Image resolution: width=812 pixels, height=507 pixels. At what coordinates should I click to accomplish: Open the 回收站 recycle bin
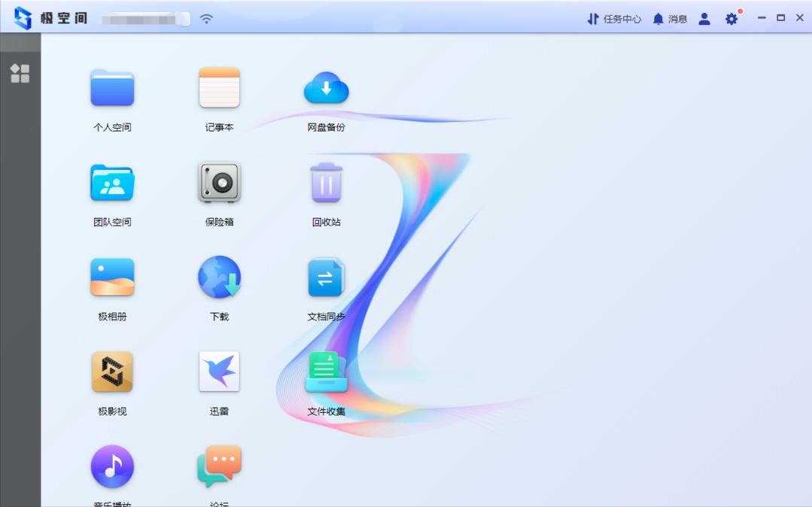(326, 183)
